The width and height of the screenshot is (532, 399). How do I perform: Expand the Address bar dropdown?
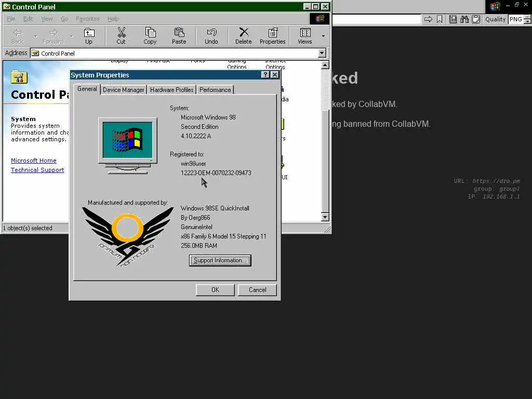[x=322, y=53]
